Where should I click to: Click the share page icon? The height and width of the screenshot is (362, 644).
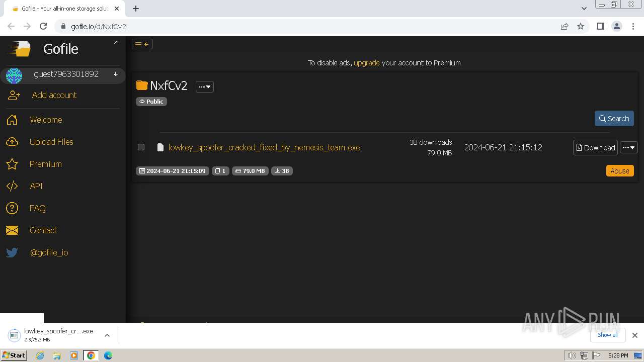pyautogui.click(x=565, y=26)
